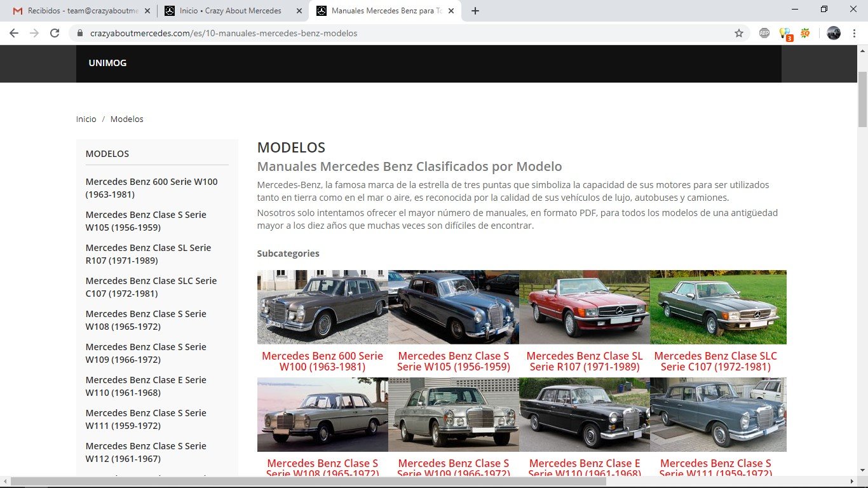The image size is (868, 488).
Task: Open red caption link Clase S Serie W105
Action: point(454,361)
